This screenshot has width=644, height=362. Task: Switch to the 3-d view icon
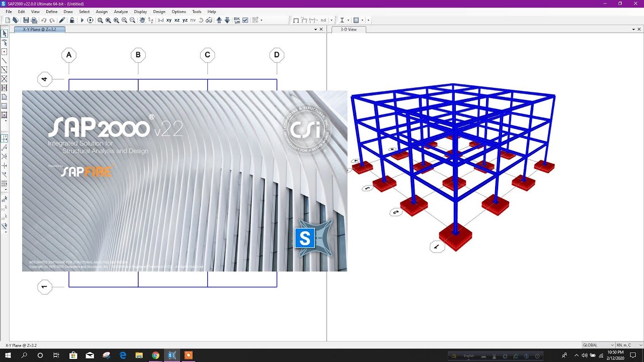point(160,20)
